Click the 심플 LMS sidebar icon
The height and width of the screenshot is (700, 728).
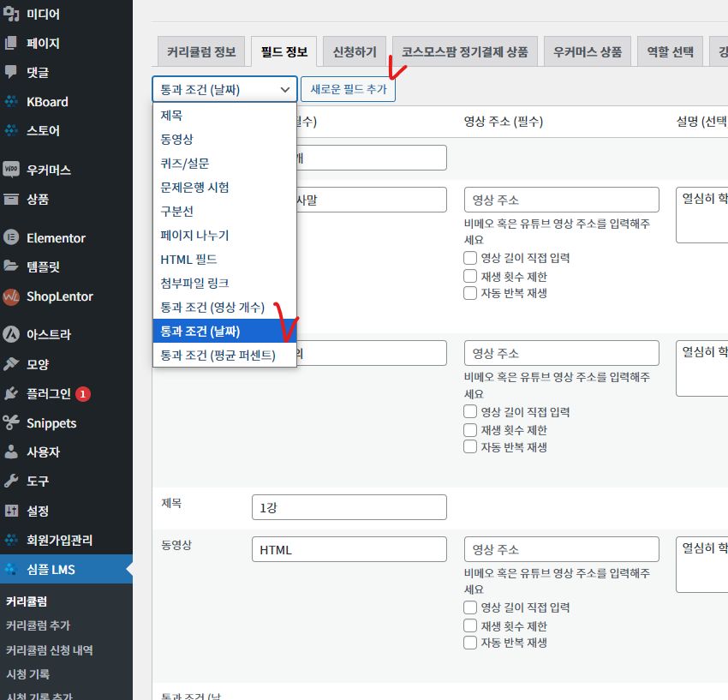tap(11, 569)
